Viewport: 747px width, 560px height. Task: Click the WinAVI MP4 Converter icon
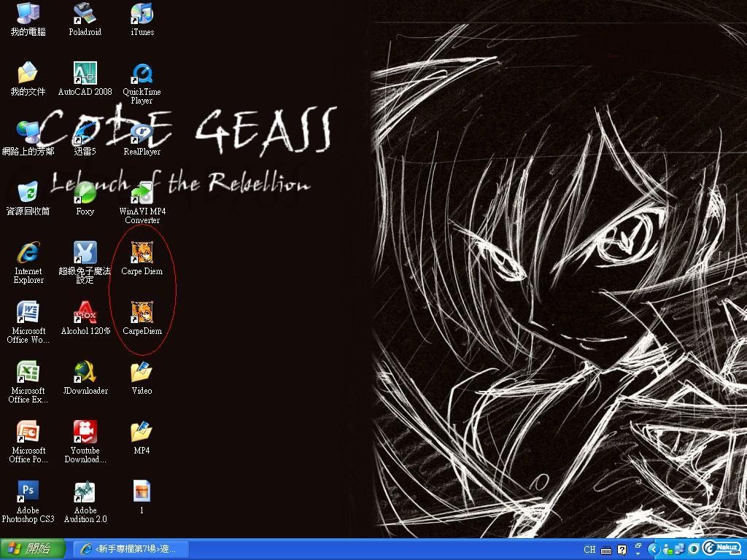coord(142,193)
